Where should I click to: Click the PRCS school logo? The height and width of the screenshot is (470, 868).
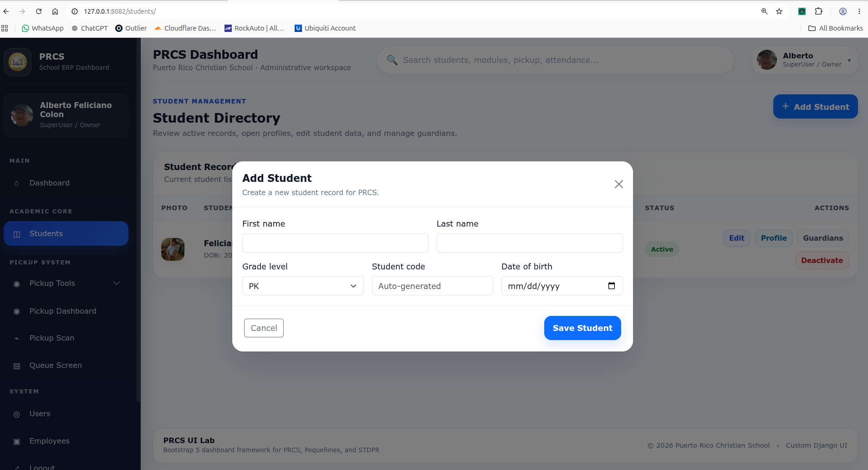pos(18,62)
